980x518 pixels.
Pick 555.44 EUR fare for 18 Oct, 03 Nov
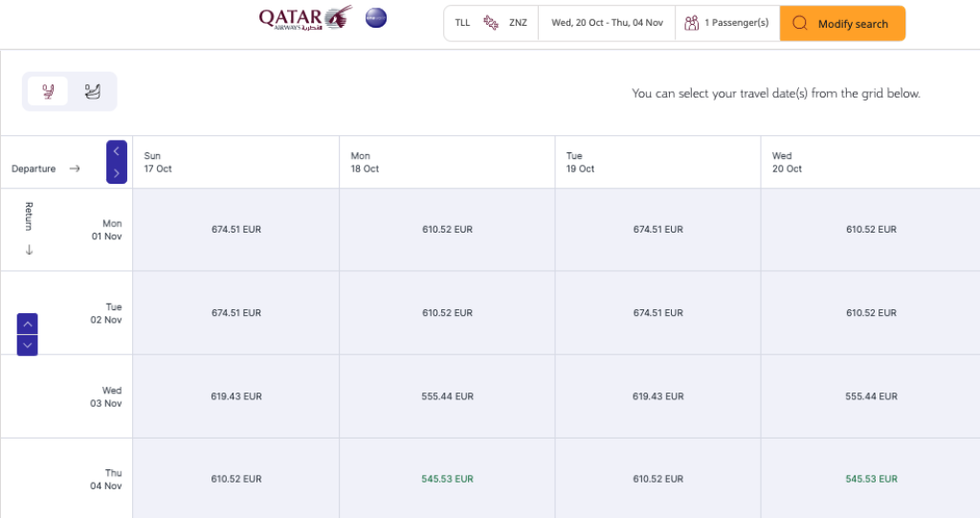coord(447,396)
